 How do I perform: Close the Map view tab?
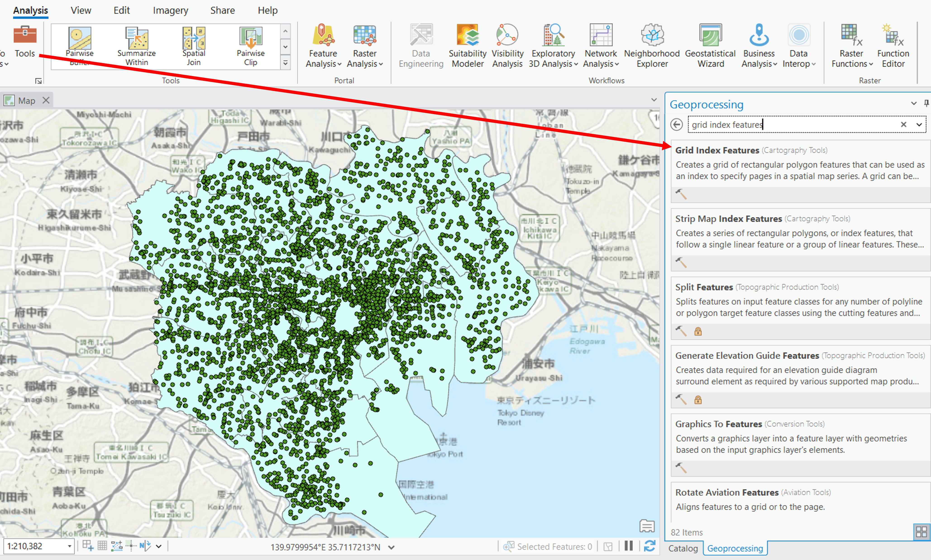[x=46, y=100]
